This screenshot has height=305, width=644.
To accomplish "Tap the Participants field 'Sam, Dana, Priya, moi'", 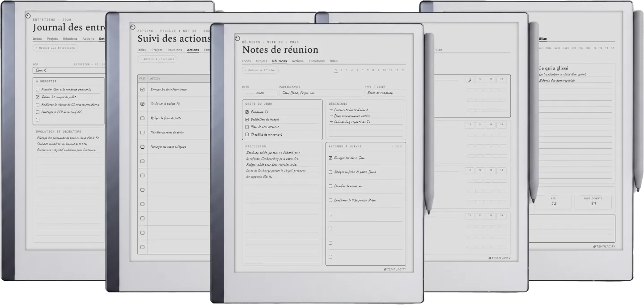I will (321, 93).
